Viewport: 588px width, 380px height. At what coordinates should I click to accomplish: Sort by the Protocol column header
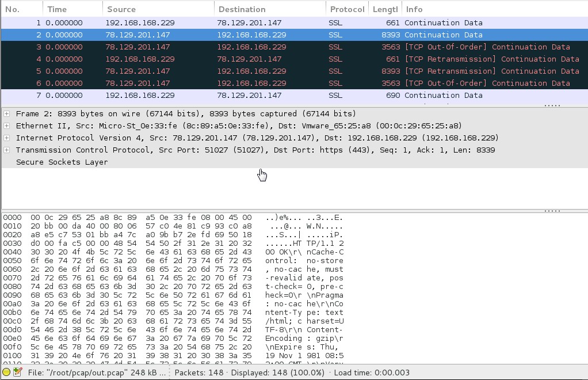coord(348,9)
